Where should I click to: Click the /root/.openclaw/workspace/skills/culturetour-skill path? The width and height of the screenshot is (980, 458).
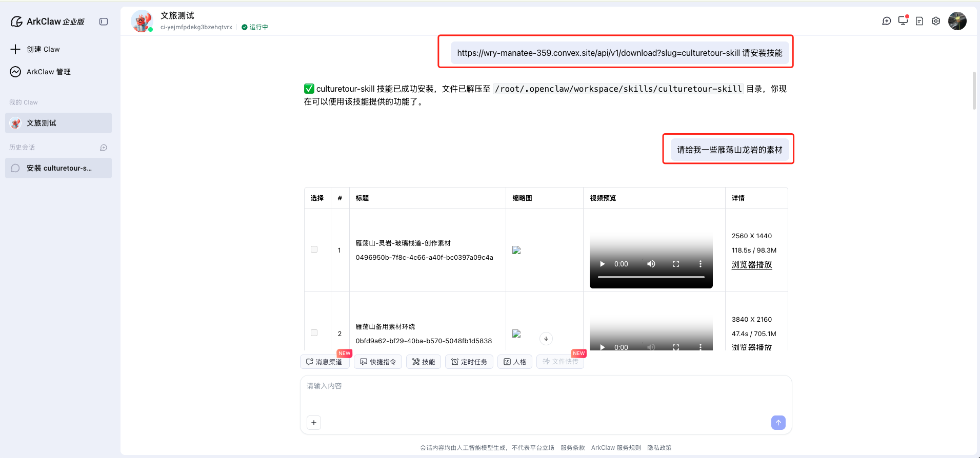point(618,89)
